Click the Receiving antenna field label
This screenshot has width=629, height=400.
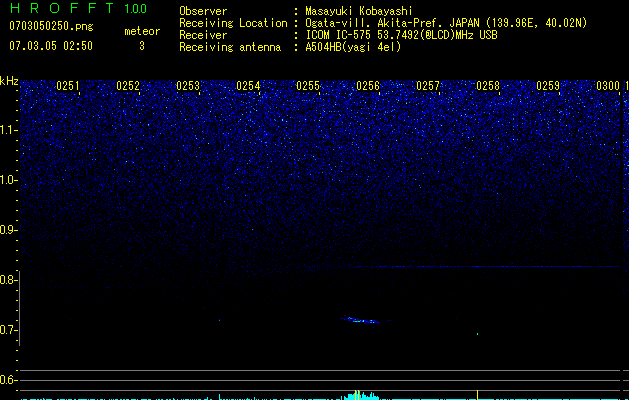click(x=230, y=47)
